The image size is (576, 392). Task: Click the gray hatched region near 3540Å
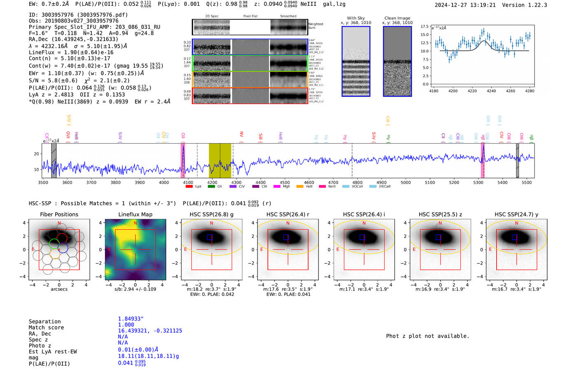pos(54,161)
